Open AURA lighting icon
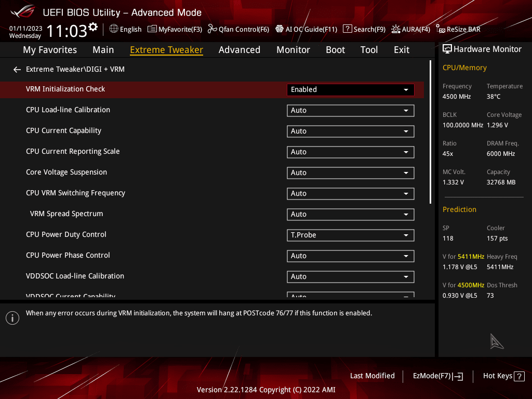 395,29
